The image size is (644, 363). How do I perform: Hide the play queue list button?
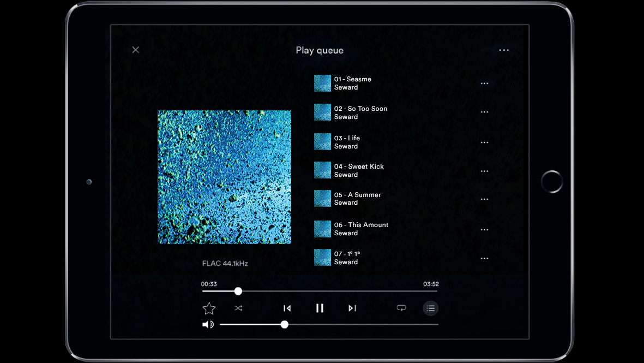pos(430,308)
